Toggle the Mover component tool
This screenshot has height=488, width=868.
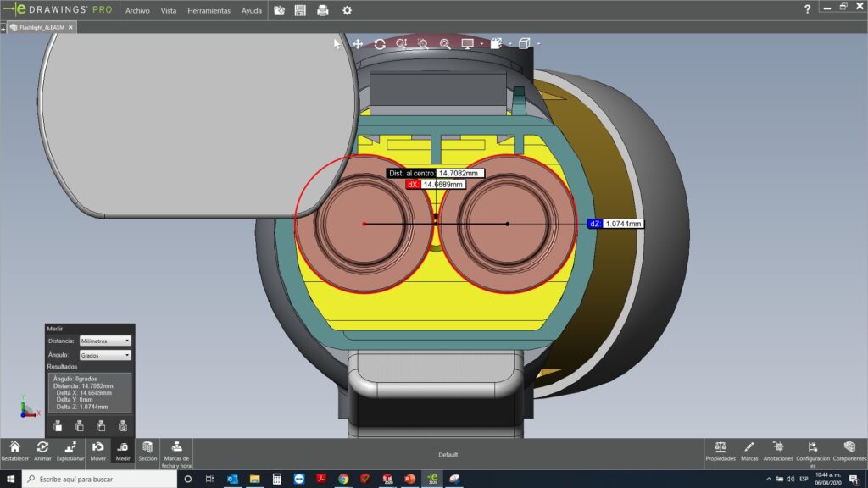pos(98,451)
